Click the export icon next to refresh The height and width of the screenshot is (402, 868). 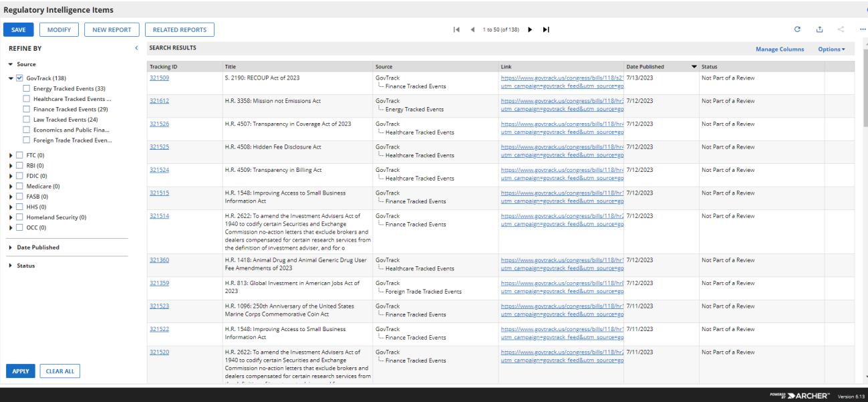coord(820,29)
